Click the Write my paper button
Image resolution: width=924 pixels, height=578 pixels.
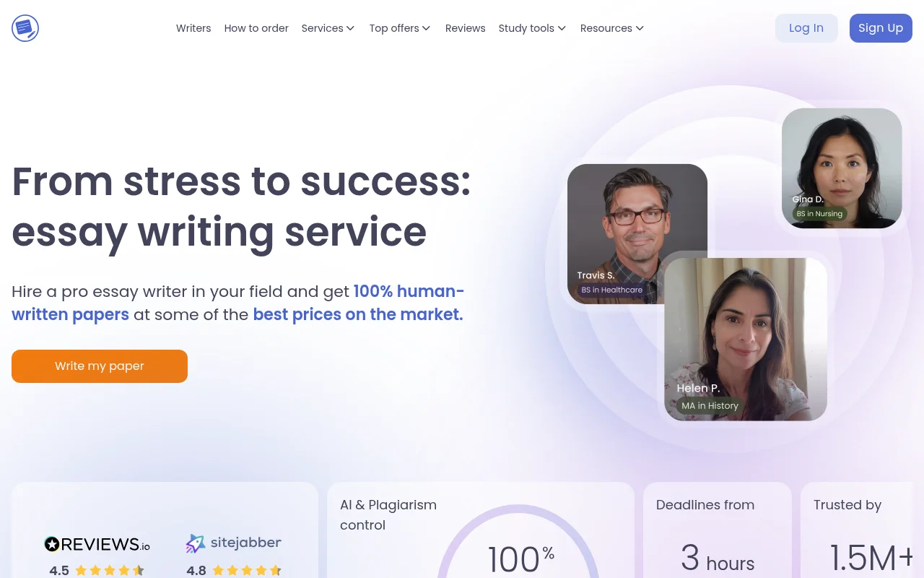click(100, 366)
